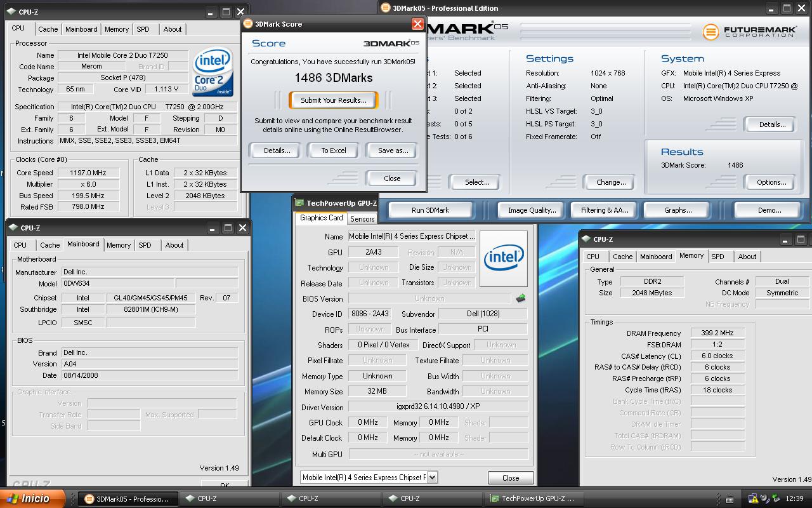Open the Image Quality tool
Screen dimensions: 812x508
click(532, 210)
